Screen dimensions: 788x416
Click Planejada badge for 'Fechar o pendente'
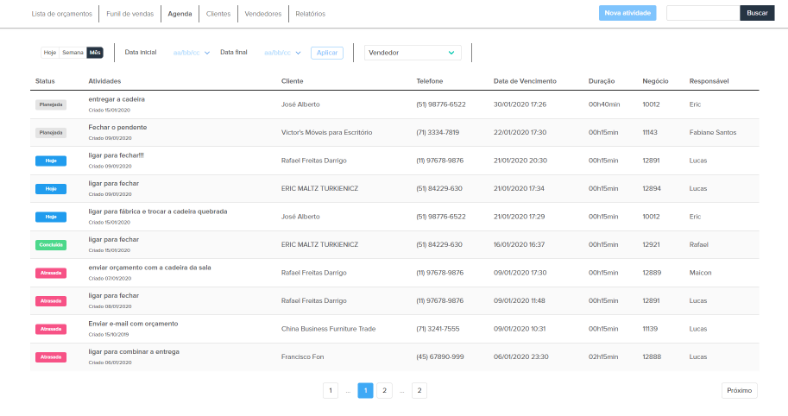pyautogui.click(x=50, y=132)
